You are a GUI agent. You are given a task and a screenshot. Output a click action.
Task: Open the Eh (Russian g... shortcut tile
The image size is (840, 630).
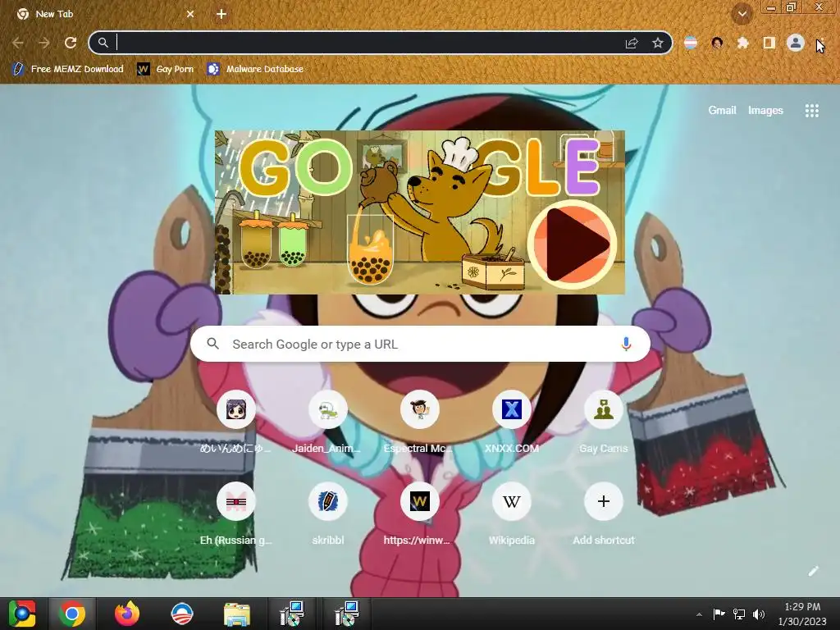235,514
